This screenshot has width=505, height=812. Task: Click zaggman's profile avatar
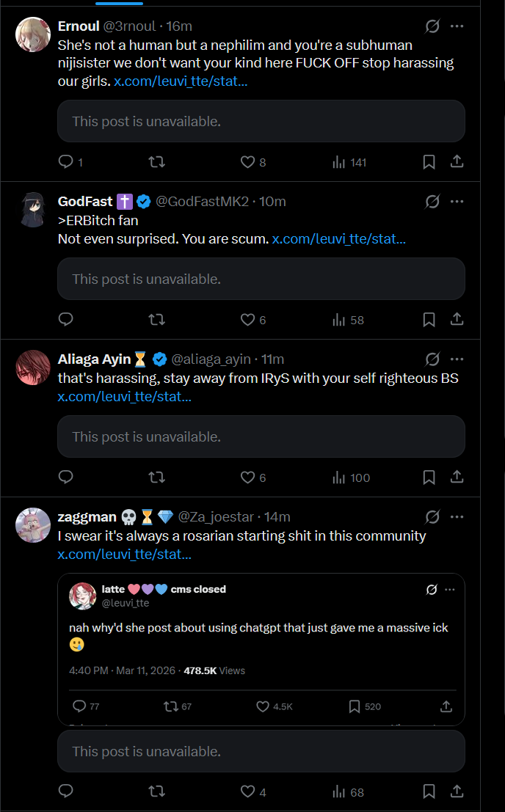[x=33, y=524]
